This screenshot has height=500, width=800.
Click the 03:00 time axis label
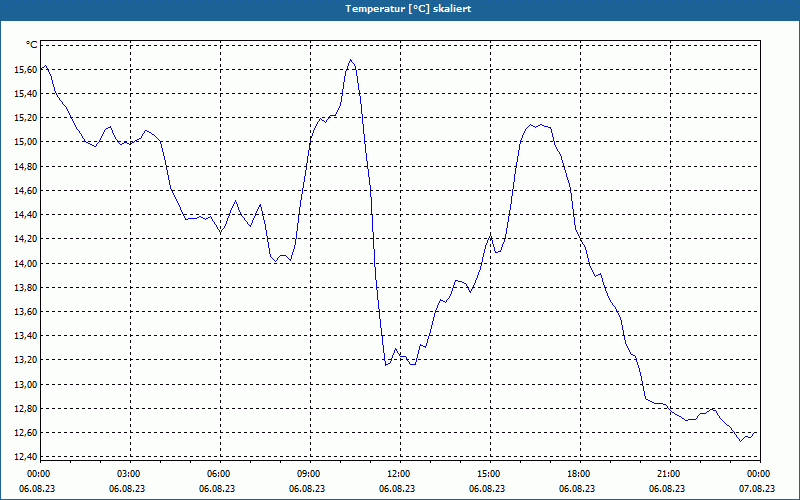tap(128, 474)
